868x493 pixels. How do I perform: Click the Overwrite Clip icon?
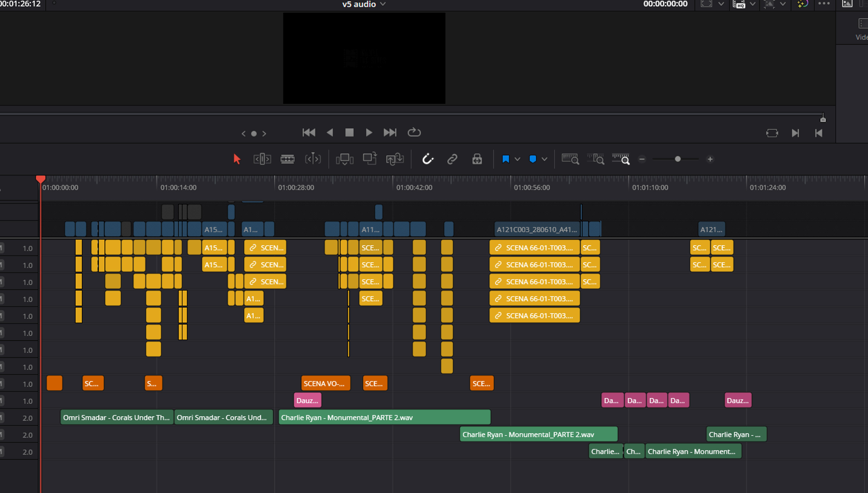370,158
